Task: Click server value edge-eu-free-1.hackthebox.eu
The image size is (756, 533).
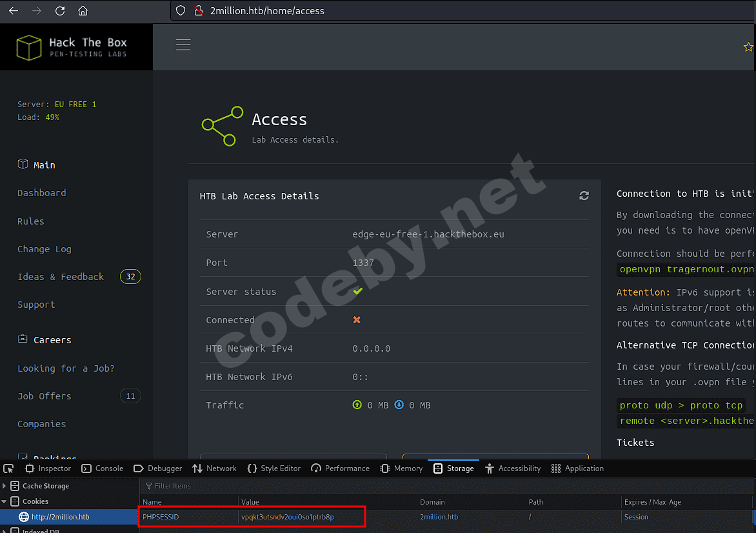Action: (x=428, y=234)
